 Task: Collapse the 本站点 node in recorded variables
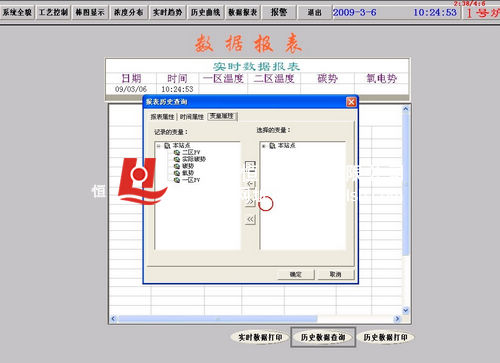[159, 146]
